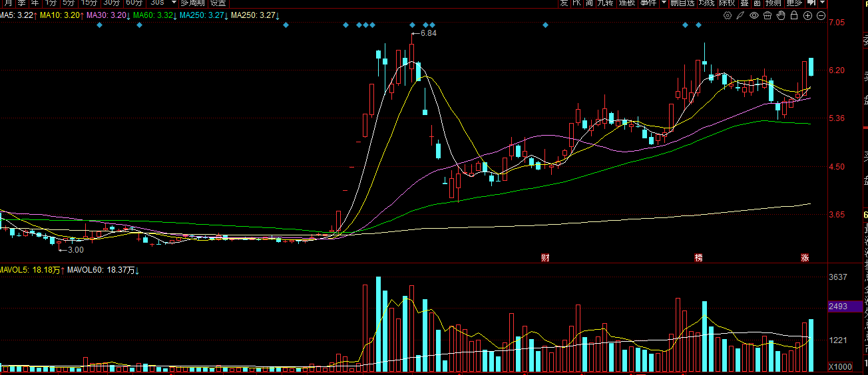Open the toolbox briefcase icon

pyautogui.click(x=767, y=15)
